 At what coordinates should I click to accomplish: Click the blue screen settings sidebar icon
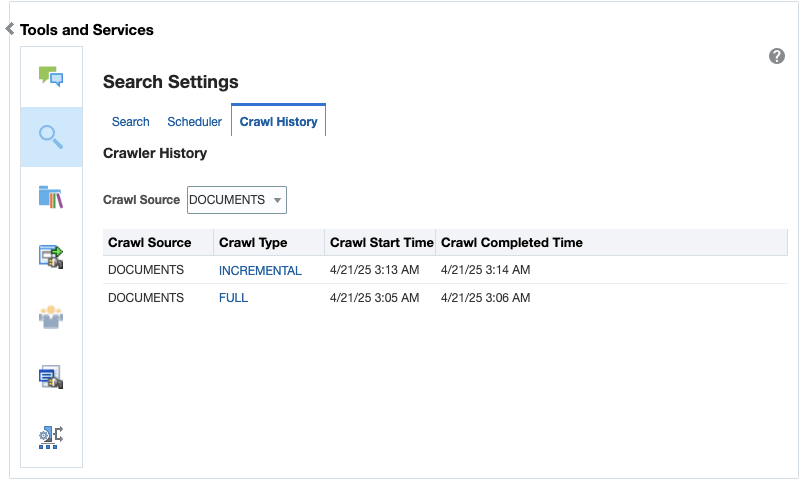pyautogui.click(x=51, y=377)
